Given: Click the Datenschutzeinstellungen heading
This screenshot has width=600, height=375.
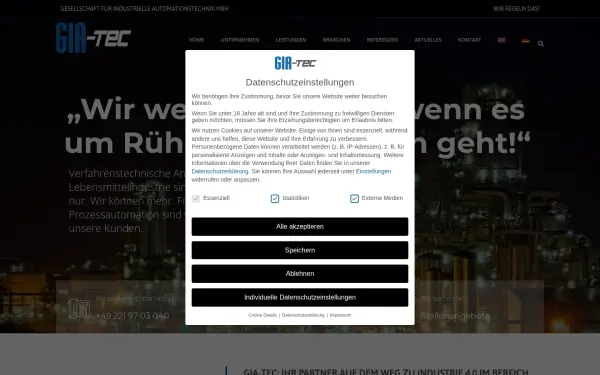Looking at the screenshot, I should tap(300, 82).
